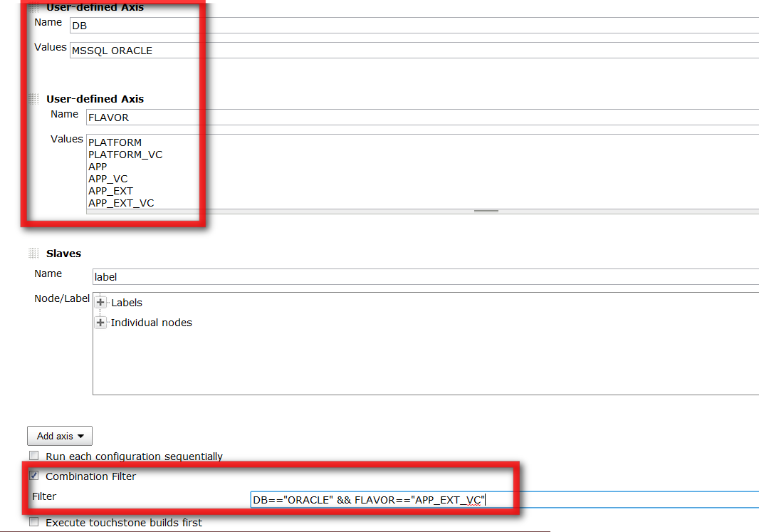This screenshot has height=532, width=759.
Task: Click the Run each configuration sequentially label
Action: coord(134,457)
